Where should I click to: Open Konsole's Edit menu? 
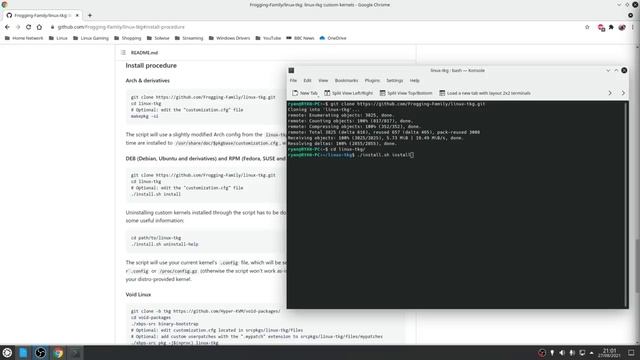coord(307,80)
